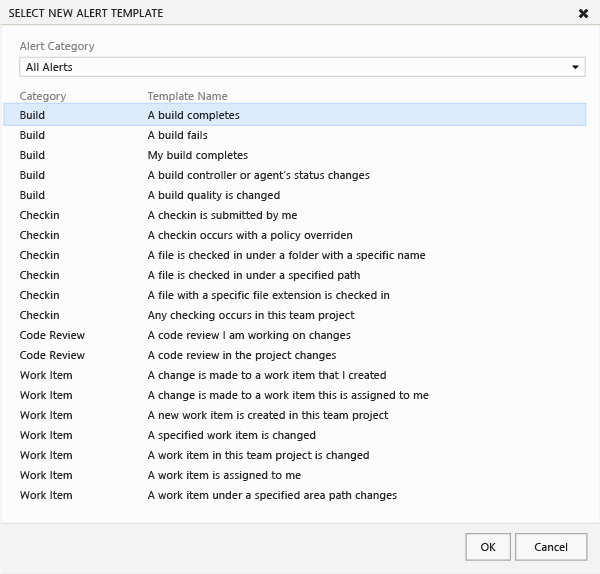Select 'A change is made to a work item this is assigned to me'
Viewport: 600px width, 574px height.
click(295, 395)
